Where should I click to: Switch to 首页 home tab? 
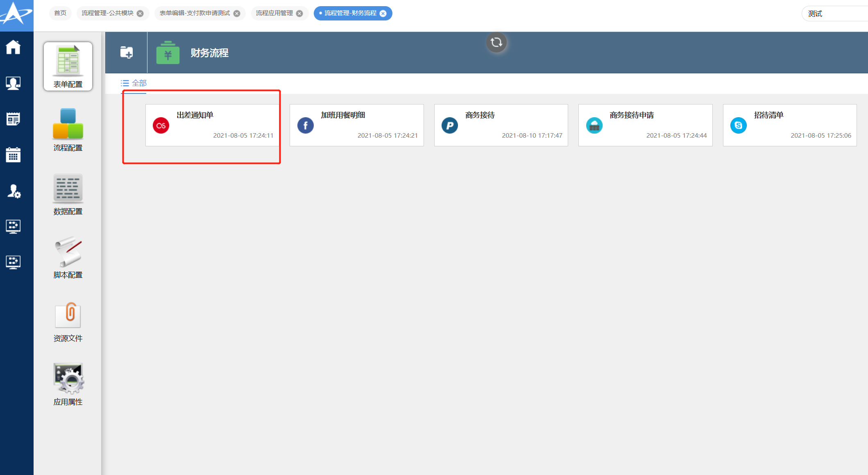[x=60, y=13]
